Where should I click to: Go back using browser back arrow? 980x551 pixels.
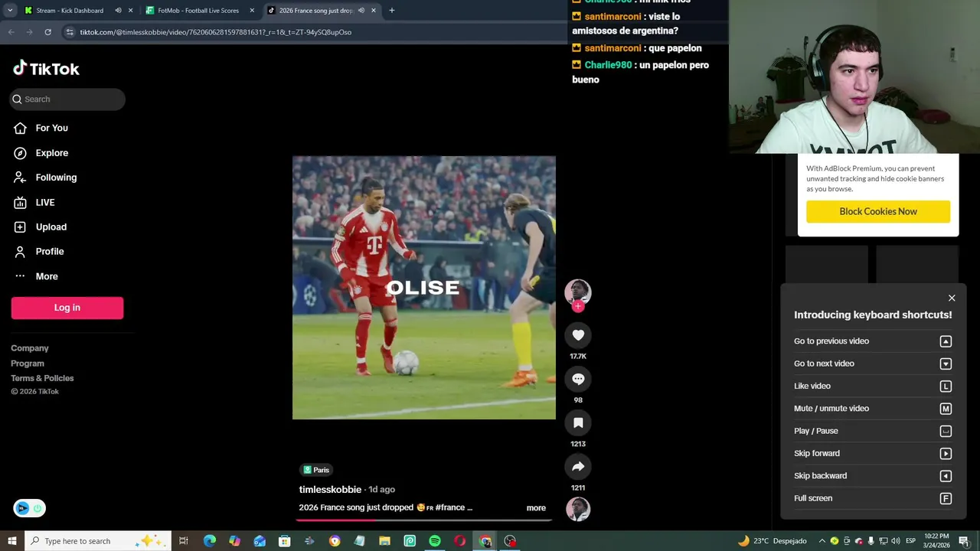coord(11,32)
